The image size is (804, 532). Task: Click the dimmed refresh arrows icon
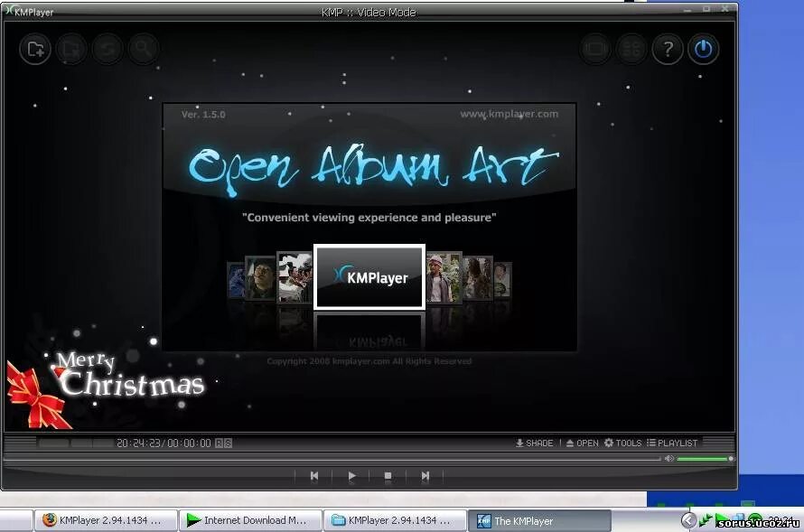(108, 49)
